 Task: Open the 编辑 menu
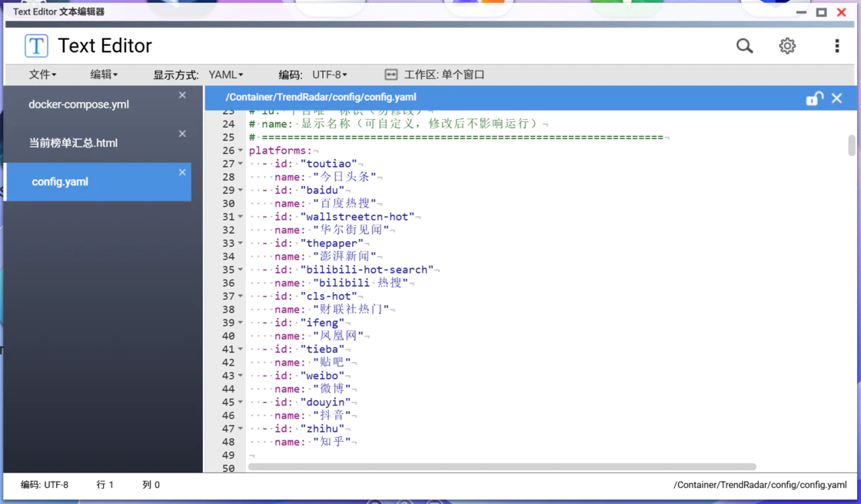coord(104,75)
